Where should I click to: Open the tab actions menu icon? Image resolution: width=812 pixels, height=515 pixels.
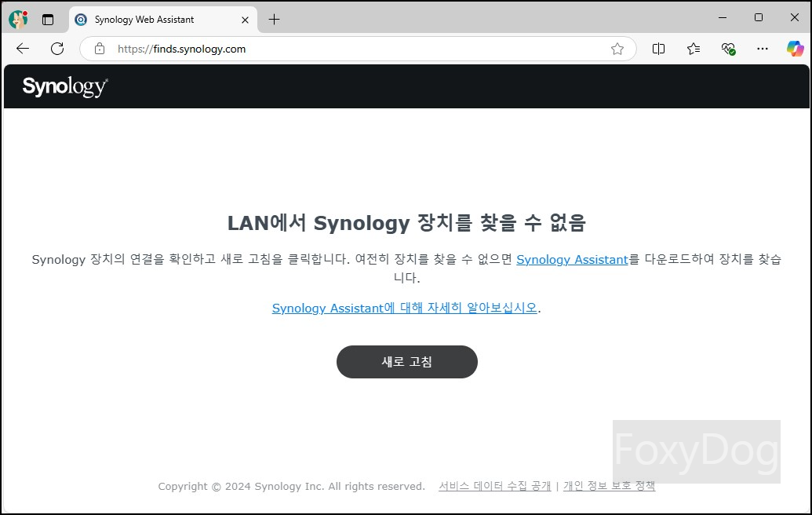[48, 20]
